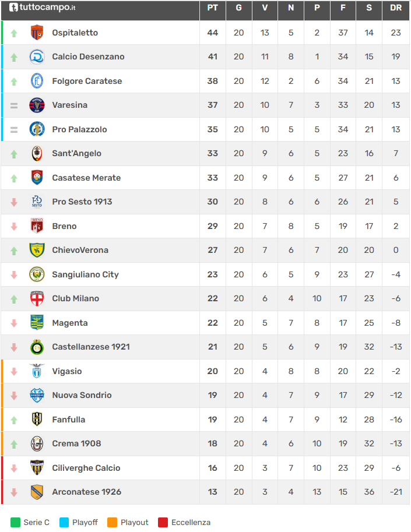
Task: Open Sangiuliano City team page
Action: click(85, 274)
